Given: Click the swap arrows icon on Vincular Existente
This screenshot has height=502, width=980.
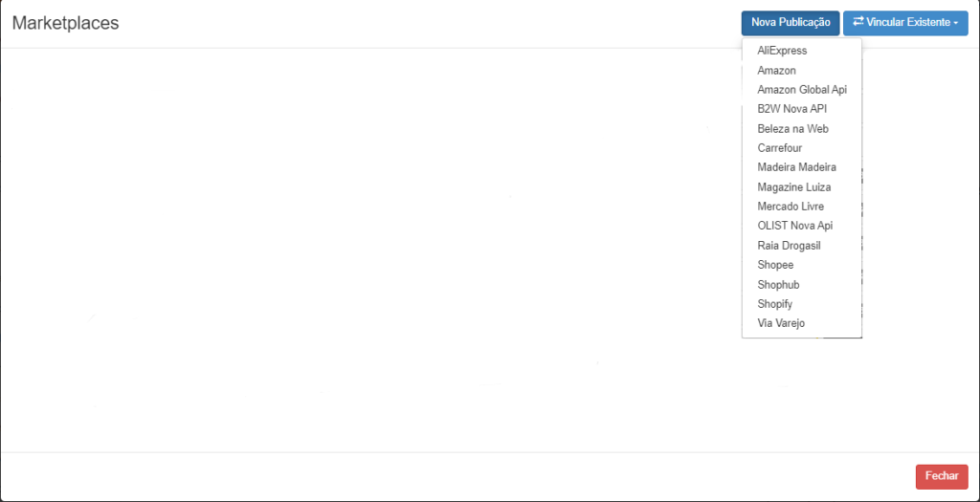Looking at the screenshot, I should pos(857,22).
